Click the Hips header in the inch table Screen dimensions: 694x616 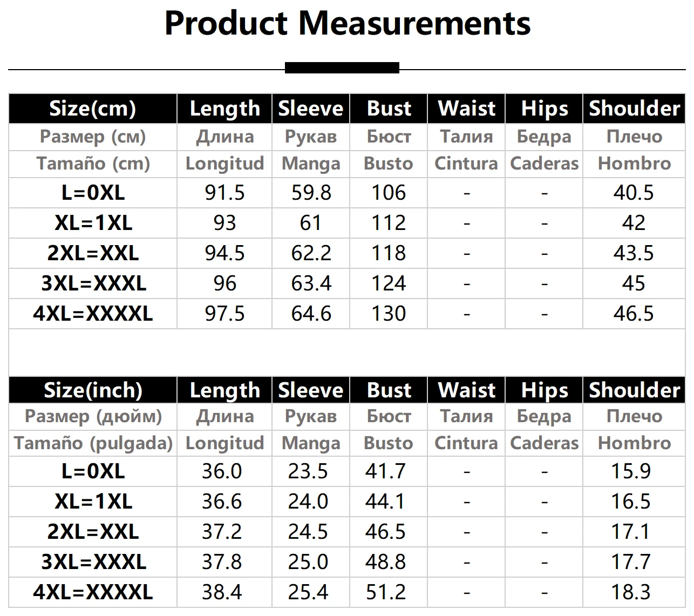click(x=544, y=390)
